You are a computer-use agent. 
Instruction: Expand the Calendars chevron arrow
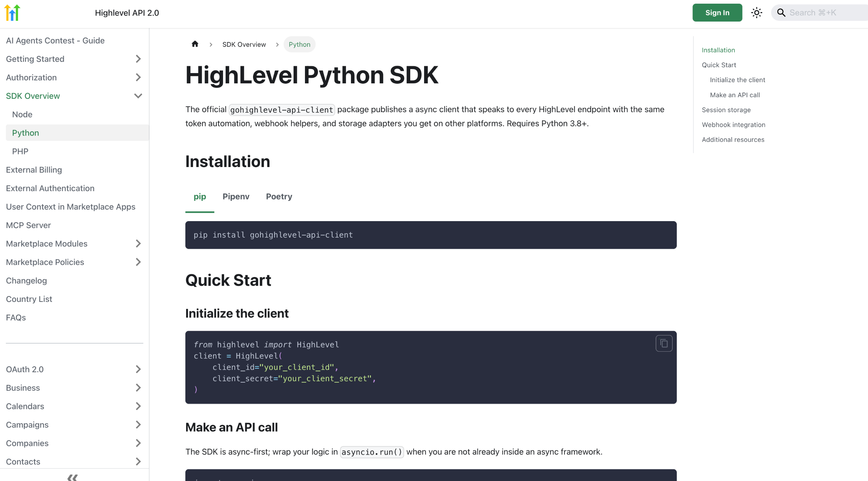tap(138, 406)
